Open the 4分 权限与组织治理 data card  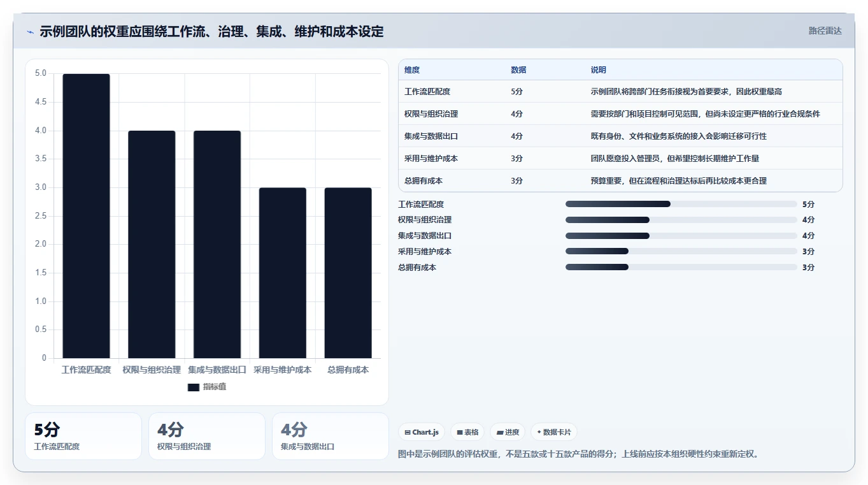pos(207,436)
